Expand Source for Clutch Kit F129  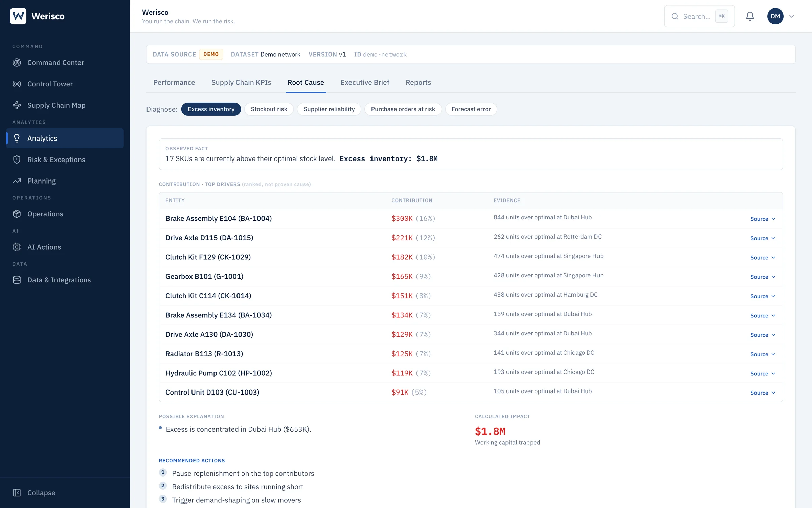(x=763, y=258)
